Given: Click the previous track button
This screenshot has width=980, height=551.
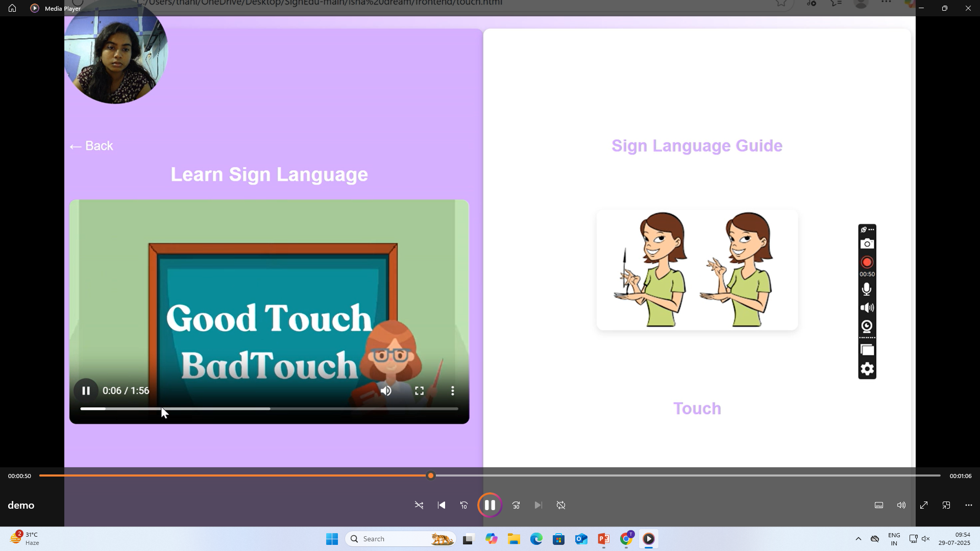Looking at the screenshot, I should [442, 505].
